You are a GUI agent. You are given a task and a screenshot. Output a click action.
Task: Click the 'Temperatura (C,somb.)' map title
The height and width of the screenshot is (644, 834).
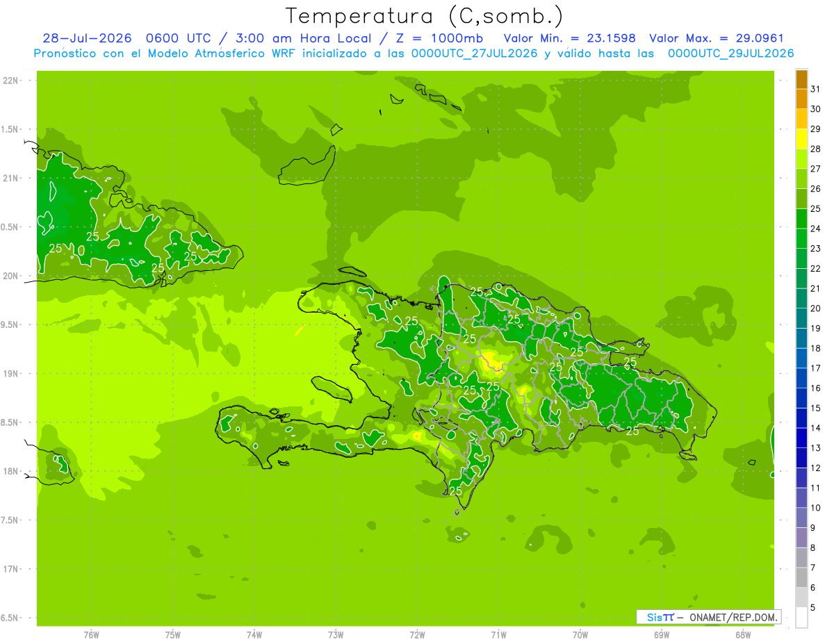[424, 15]
